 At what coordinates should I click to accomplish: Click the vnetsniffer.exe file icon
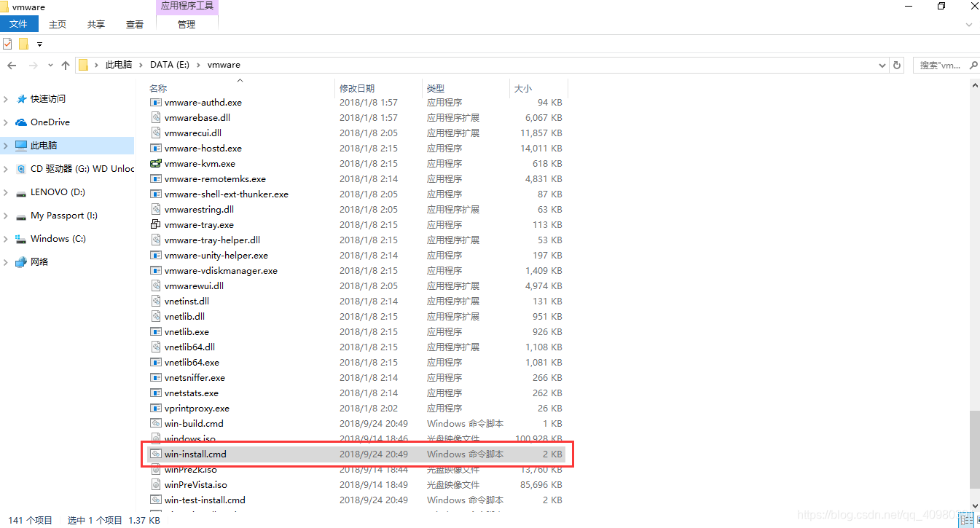pos(155,378)
